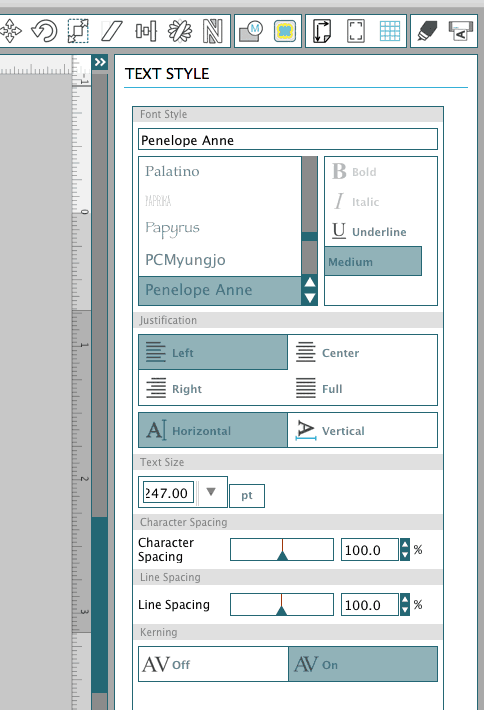Toggle Underline text style
Viewport: 484px width, 710px height.
click(x=369, y=231)
